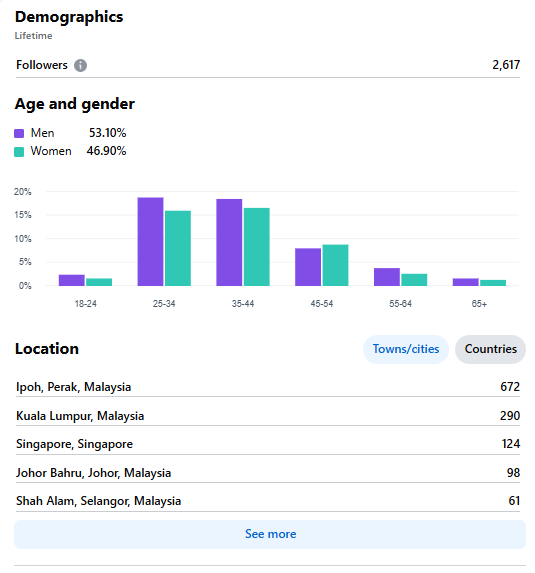Click the teal Women bar for 35-44
This screenshot has height=573, width=535.
[x=257, y=247]
